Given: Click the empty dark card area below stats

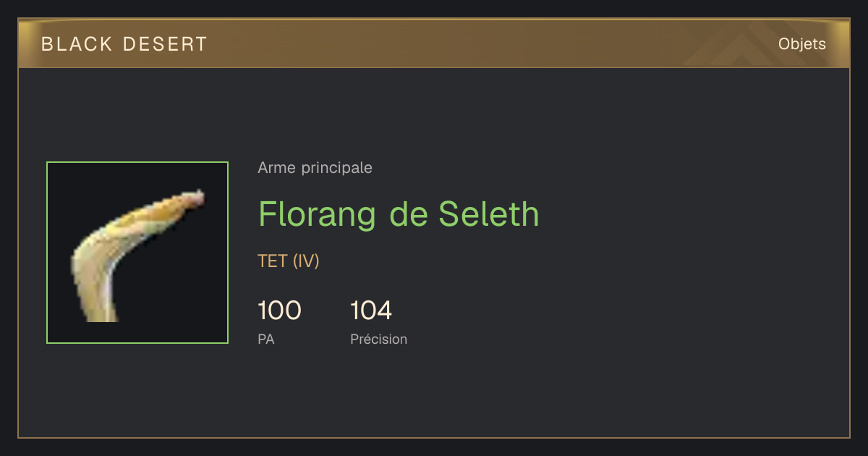Looking at the screenshot, I should (x=434, y=394).
